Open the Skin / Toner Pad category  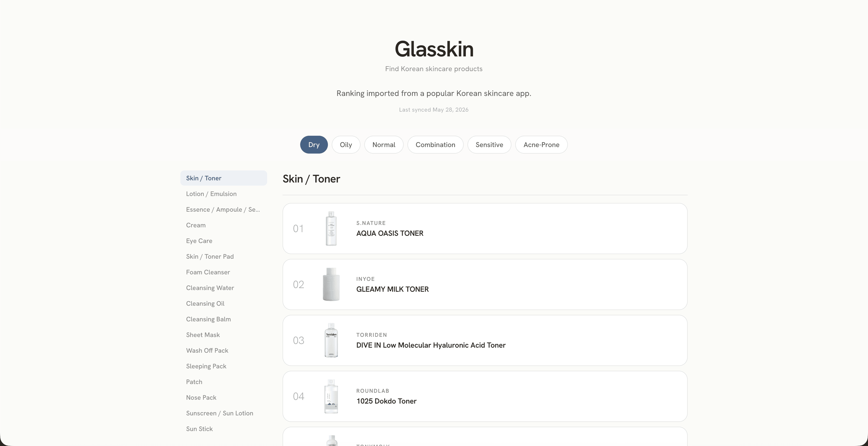pos(224,256)
